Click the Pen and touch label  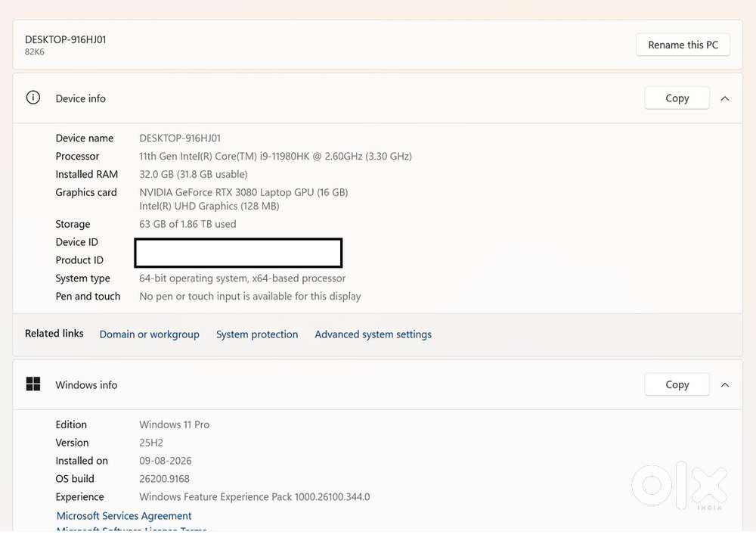point(88,297)
